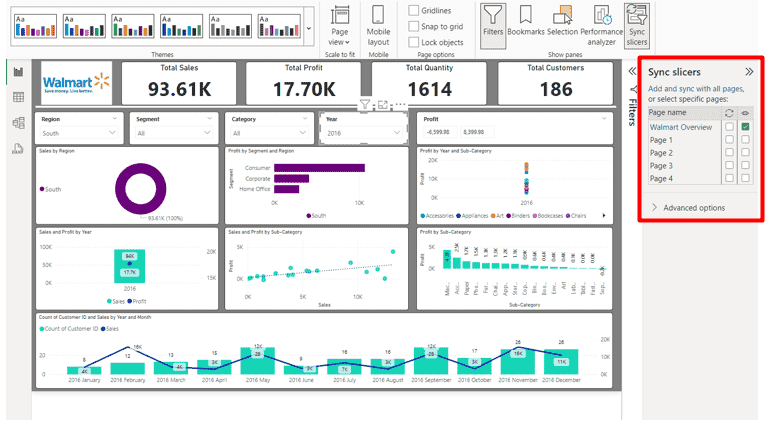The height and width of the screenshot is (436, 769).
Task: Open the Year slicer value dropdown
Action: pos(363,133)
